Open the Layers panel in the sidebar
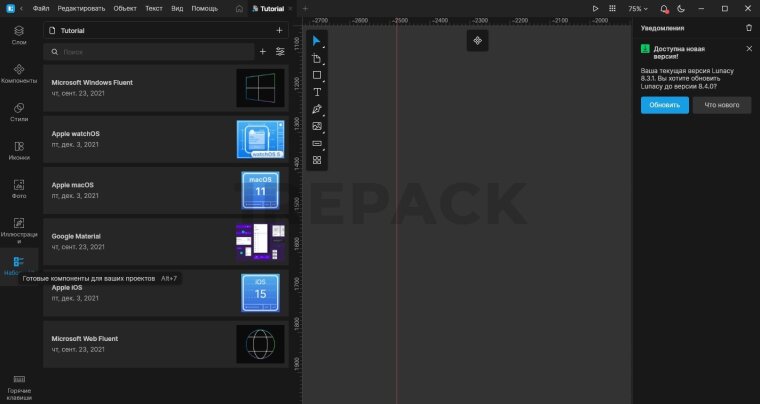 pos(19,35)
